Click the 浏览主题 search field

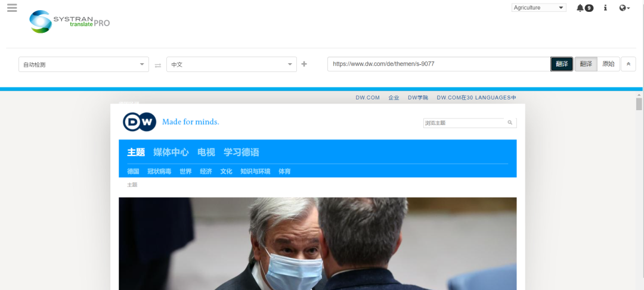pos(464,123)
